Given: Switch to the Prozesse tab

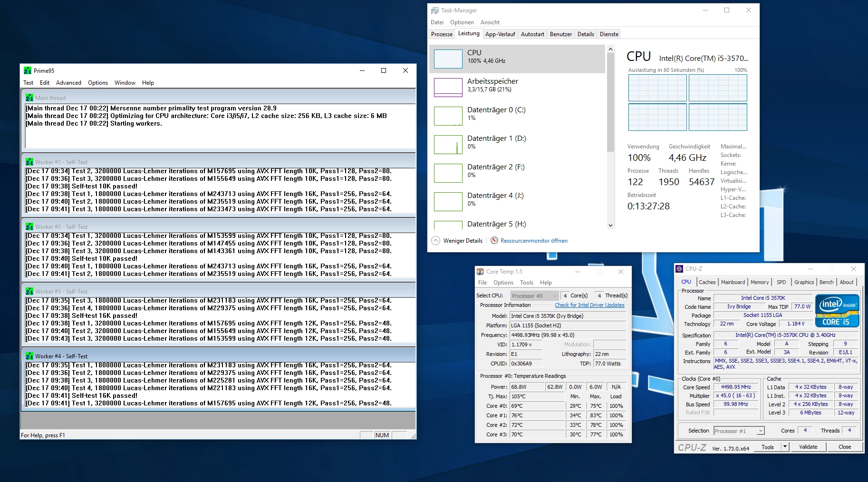Looking at the screenshot, I should click(442, 34).
